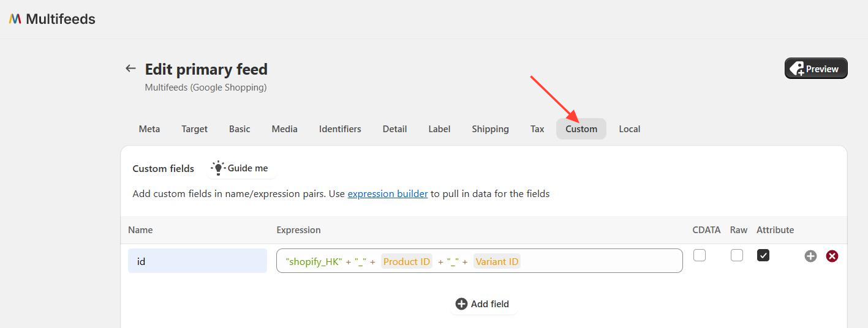868x328 pixels.
Task: Click the Multifeeds logo icon
Action: click(15, 19)
